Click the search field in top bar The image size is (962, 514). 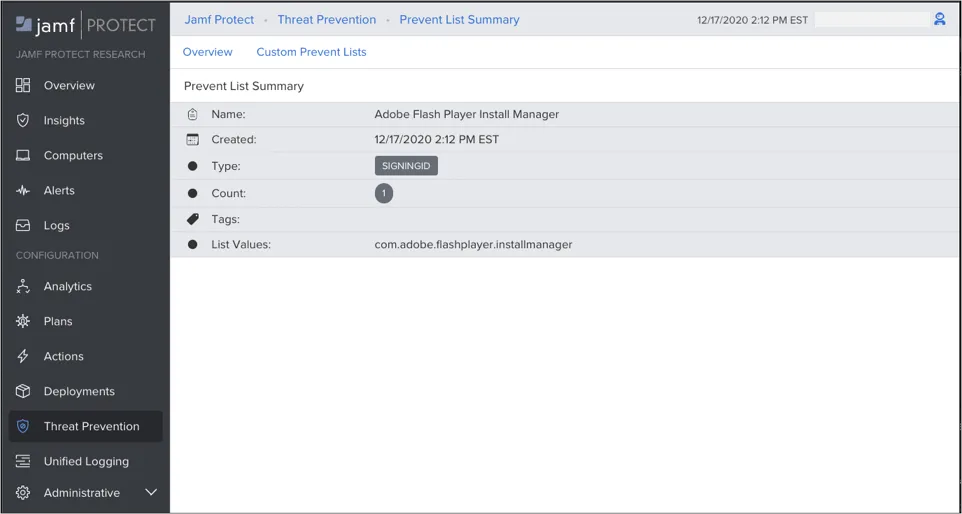click(x=872, y=19)
